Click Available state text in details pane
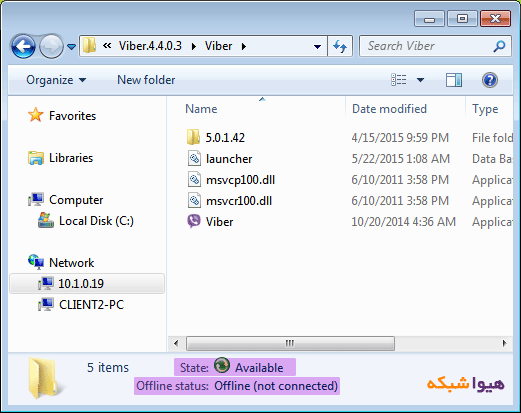Image resolution: width=521 pixels, height=413 pixels. [x=259, y=368]
